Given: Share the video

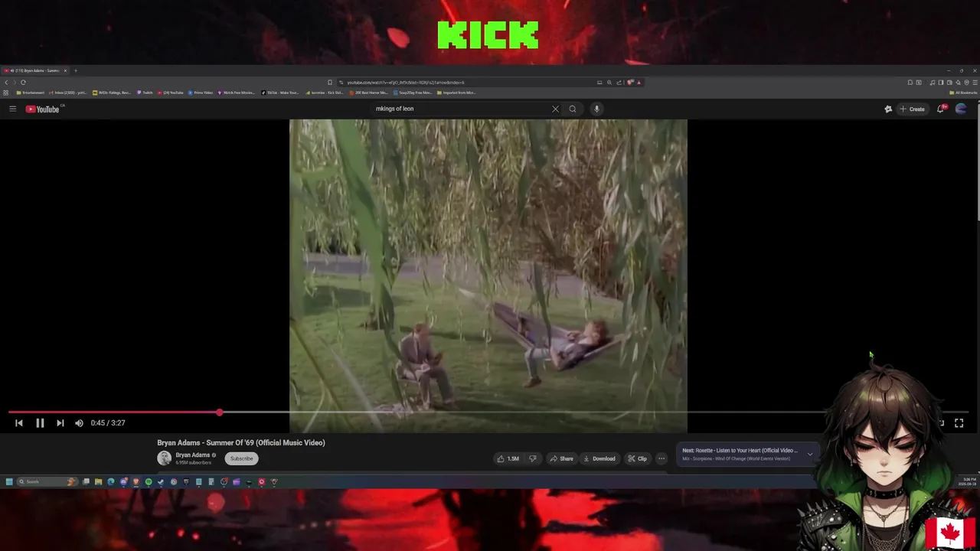Looking at the screenshot, I should (x=561, y=458).
